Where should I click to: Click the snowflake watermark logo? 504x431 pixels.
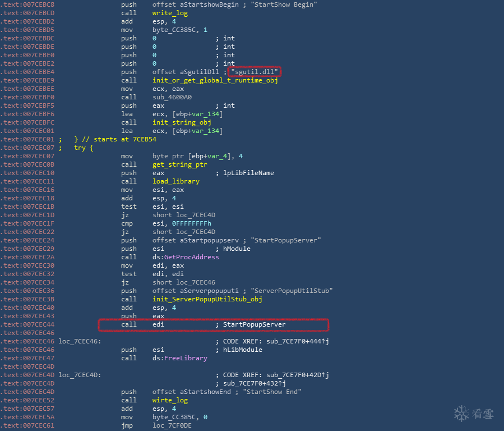click(x=461, y=414)
